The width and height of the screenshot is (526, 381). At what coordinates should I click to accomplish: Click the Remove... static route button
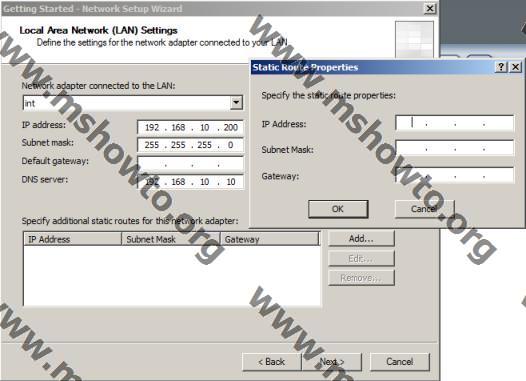361,278
